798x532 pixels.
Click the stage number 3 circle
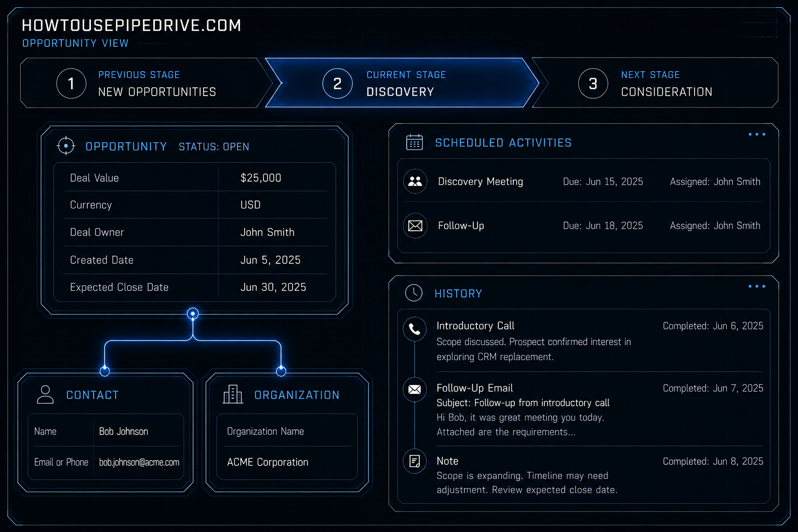(593, 83)
